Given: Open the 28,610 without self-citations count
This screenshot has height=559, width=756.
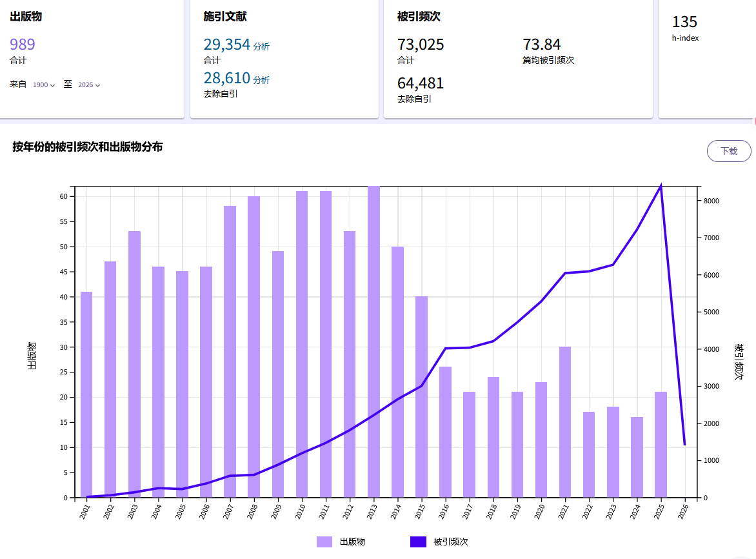Looking at the screenshot, I should tap(226, 79).
